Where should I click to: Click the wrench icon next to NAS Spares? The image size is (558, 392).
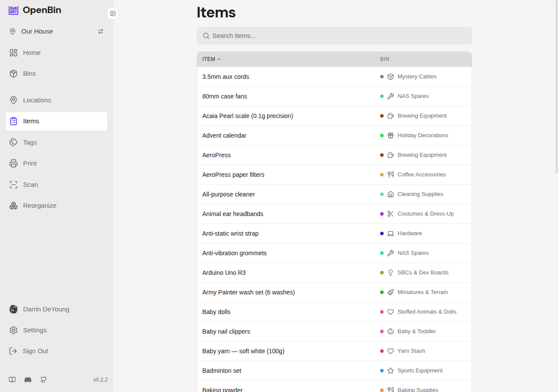click(390, 96)
